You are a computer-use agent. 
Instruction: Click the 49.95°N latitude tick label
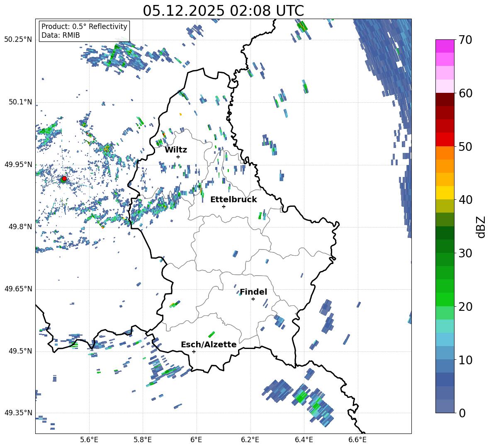pyautogui.click(x=18, y=165)
